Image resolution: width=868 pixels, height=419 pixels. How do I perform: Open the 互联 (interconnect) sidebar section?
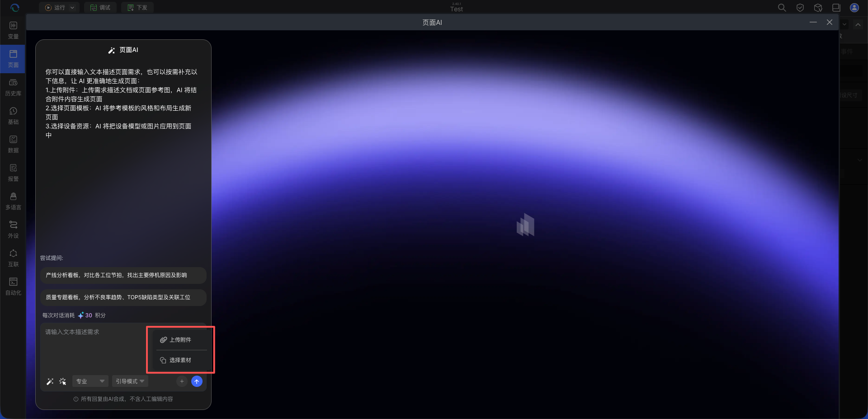pyautogui.click(x=13, y=258)
